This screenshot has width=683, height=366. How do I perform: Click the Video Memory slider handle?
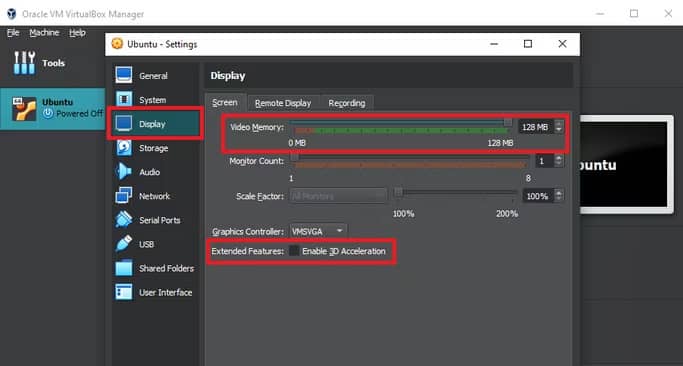tap(508, 122)
